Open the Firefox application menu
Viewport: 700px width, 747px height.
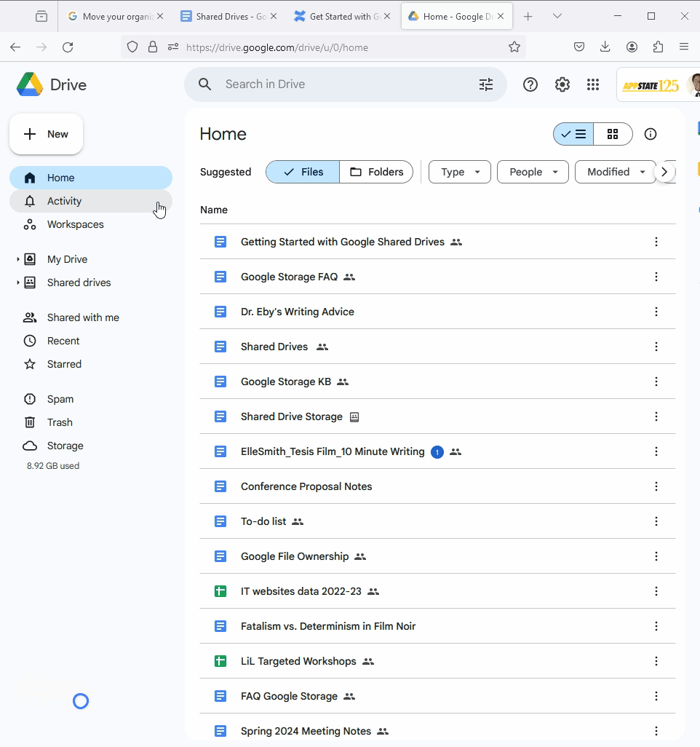[684, 47]
